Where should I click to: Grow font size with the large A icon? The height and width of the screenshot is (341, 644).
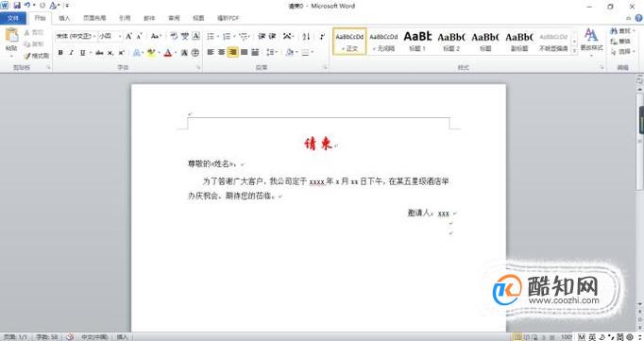(128, 36)
